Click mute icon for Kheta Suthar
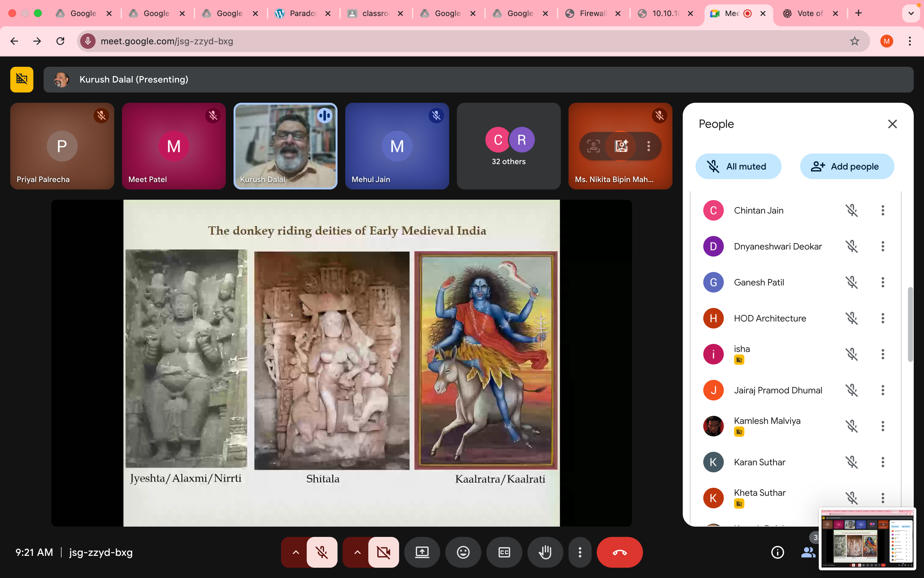 point(851,498)
